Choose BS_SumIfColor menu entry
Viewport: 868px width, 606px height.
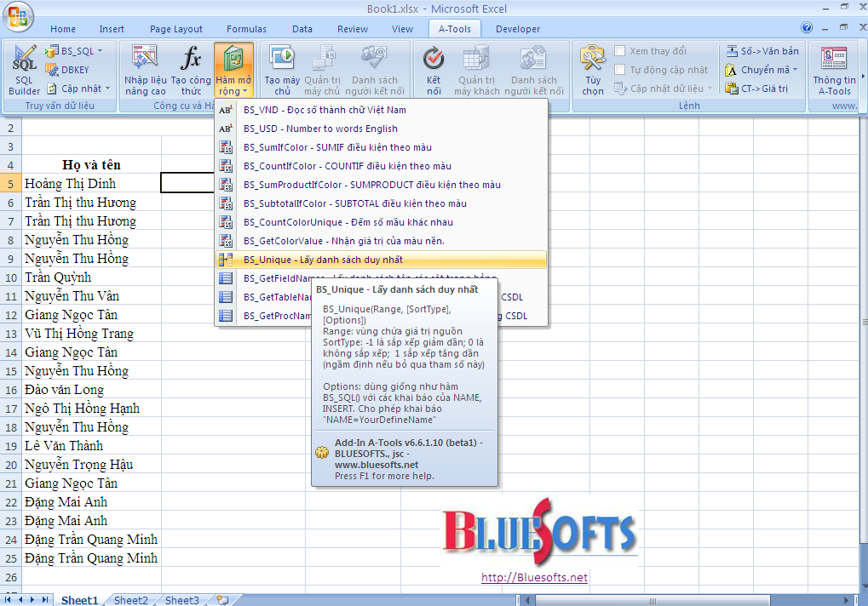[381, 147]
